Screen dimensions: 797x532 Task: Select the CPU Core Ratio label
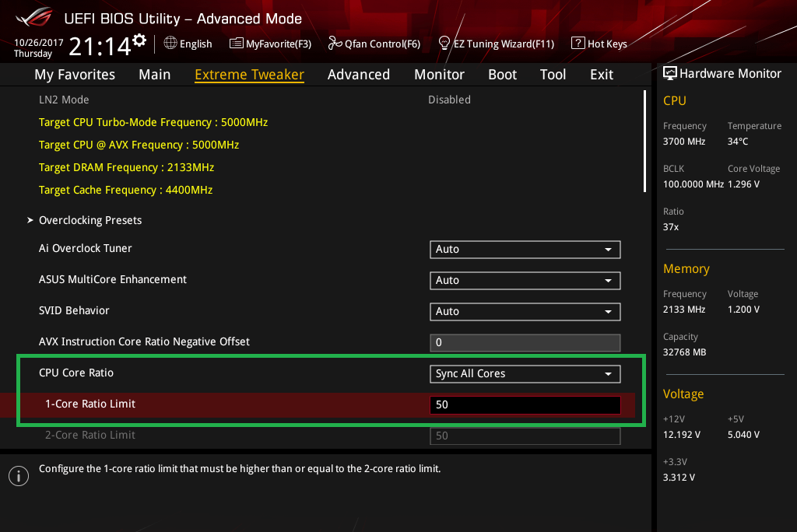76,373
